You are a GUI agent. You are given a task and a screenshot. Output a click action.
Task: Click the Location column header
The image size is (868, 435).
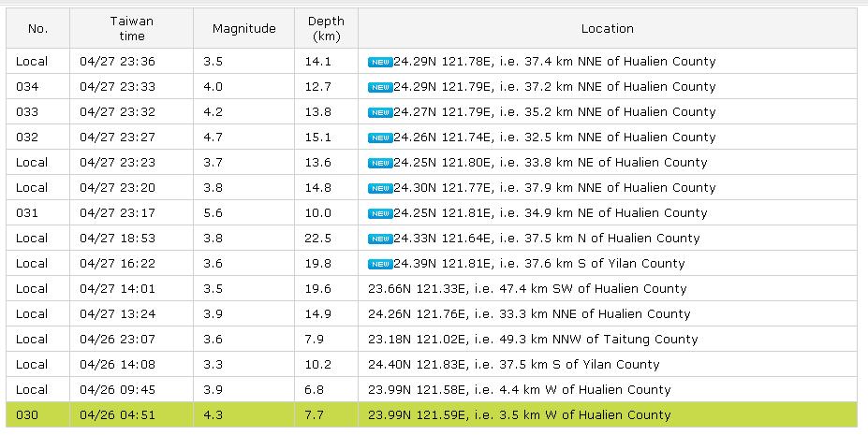point(607,29)
